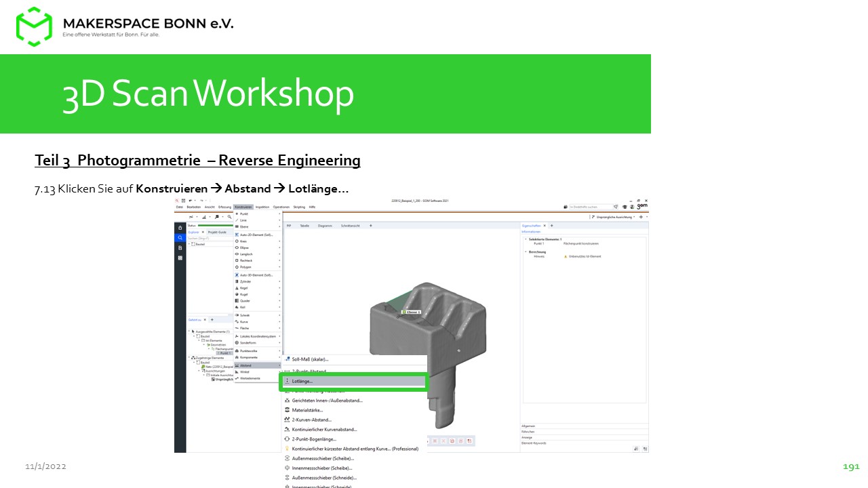Open the Informationen link
Viewport: 868px width, 488px height.
531,231
